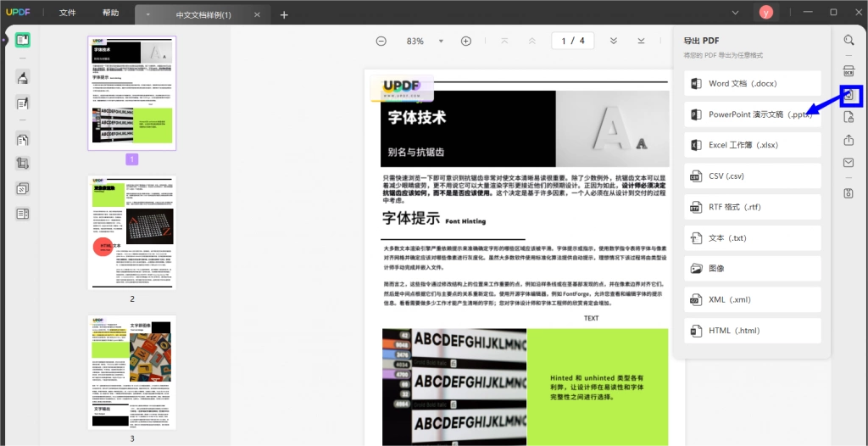This screenshot has width=868, height=446.
Task: Click the Share file icon
Action: [x=849, y=140]
